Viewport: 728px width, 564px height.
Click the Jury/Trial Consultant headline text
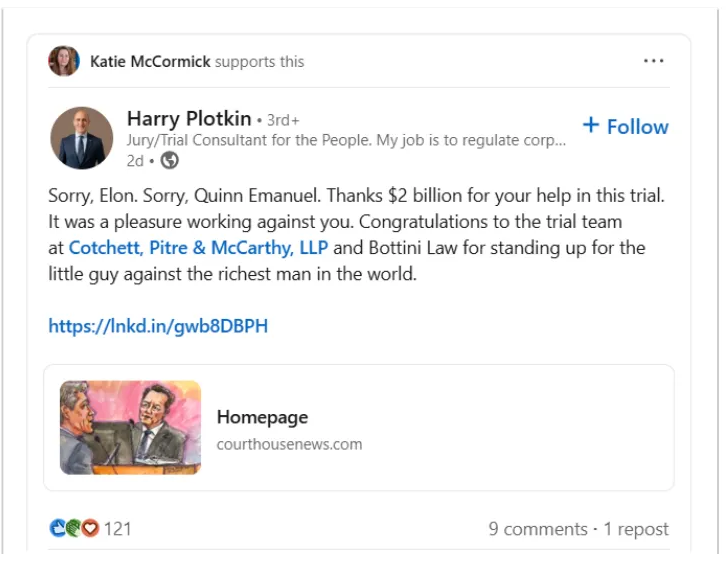click(x=346, y=141)
